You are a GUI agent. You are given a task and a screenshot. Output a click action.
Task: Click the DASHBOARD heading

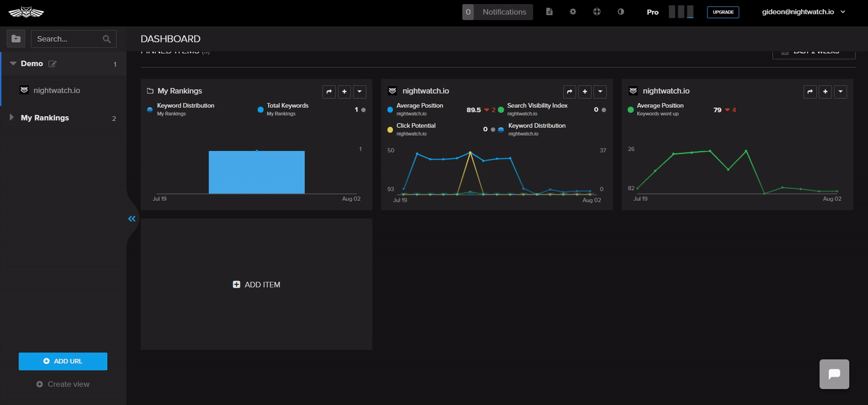tap(170, 39)
